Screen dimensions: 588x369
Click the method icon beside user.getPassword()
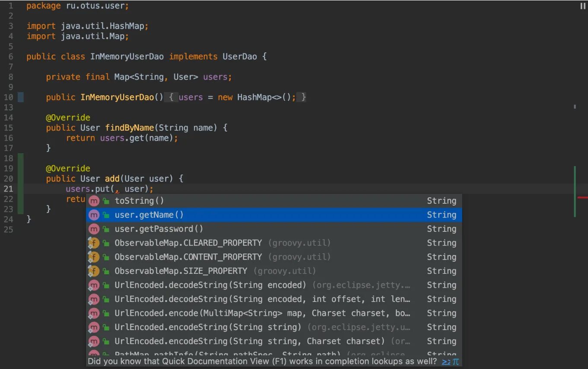[x=94, y=229]
